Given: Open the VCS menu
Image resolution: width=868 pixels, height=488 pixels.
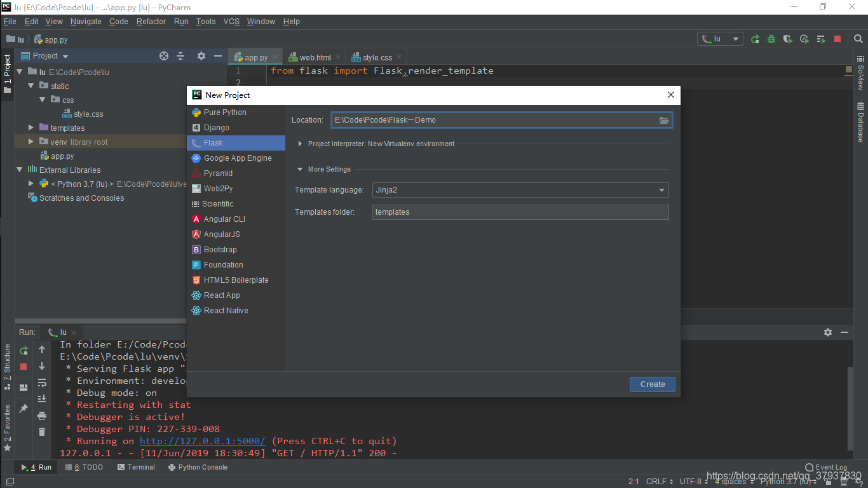Looking at the screenshot, I should pyautogui.click(x=231, y=22).
